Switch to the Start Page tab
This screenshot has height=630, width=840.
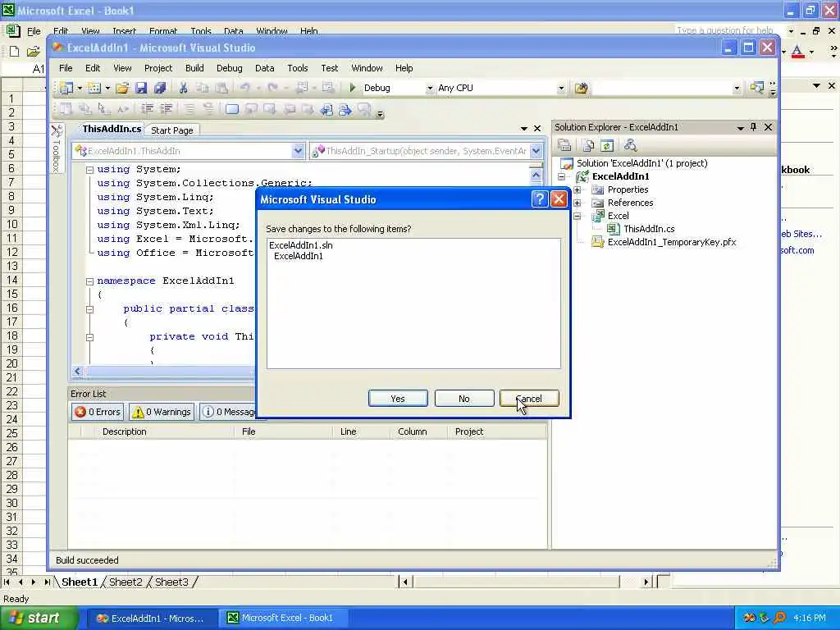point(172,130)
